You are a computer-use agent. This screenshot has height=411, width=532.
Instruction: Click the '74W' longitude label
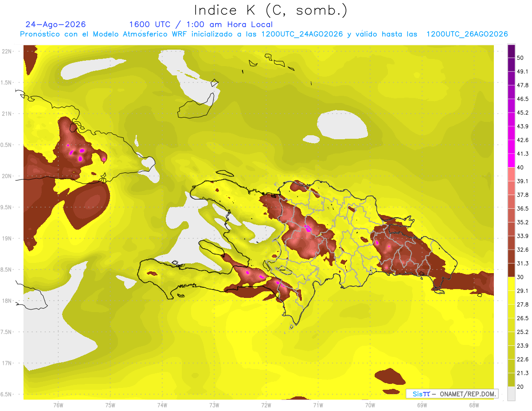coord(162,405)
